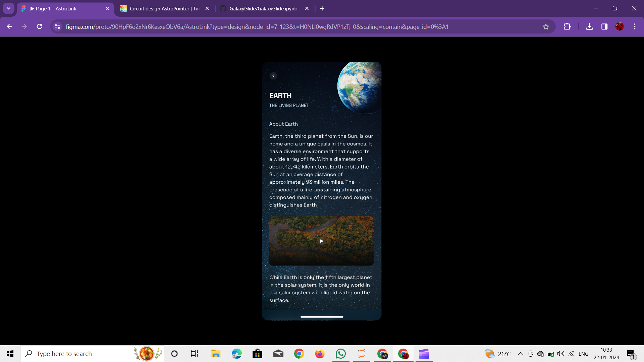Toggle the browser side panel

tap(604, 26)
